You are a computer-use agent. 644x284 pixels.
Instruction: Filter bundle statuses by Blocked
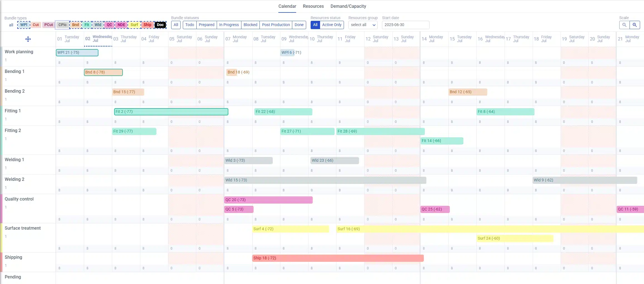[x=250, y=25]
